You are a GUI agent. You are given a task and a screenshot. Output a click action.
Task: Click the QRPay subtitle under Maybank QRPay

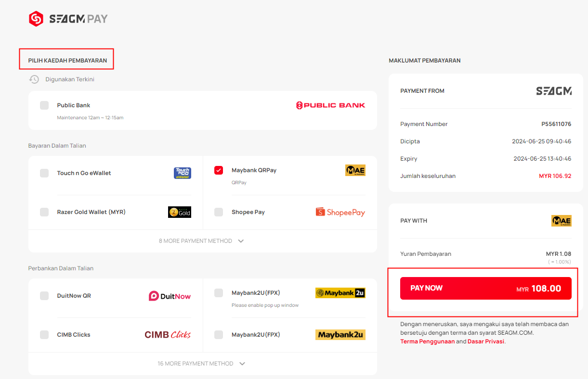click(x=239, y=183)
